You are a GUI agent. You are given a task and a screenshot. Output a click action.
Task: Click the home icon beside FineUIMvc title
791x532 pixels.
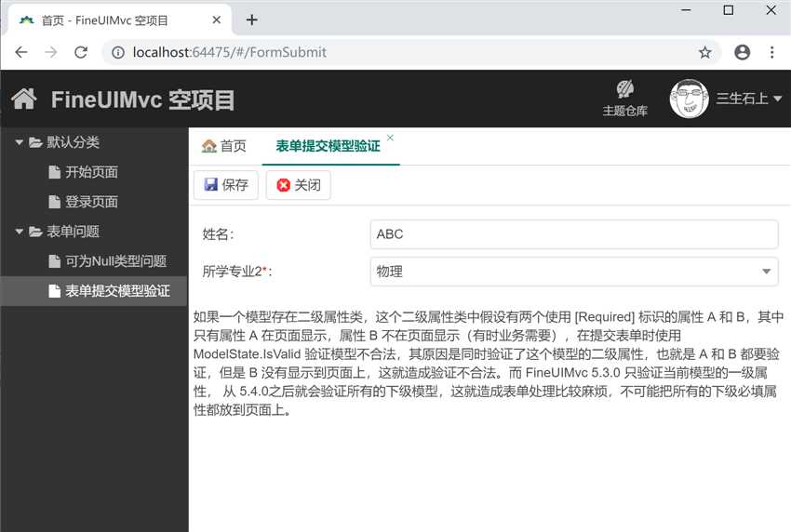coord(24,99)
